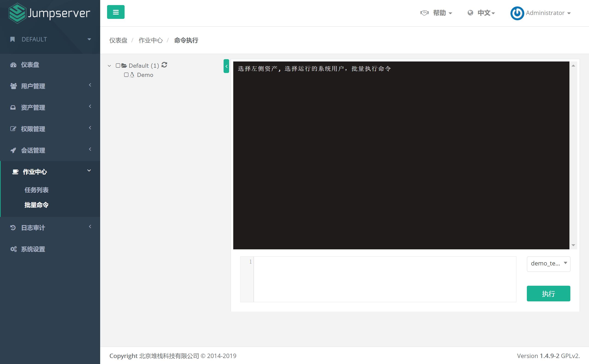Click the Copyright 北京堆栈科技有限公司 text
This screenshot has height=364, width=589.
pos(173,356)
